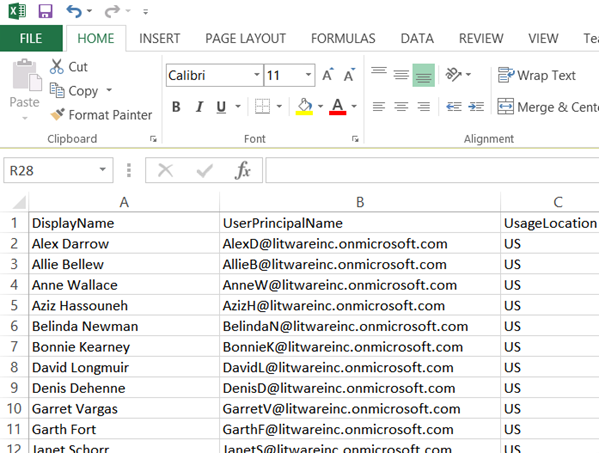
Task: Expand the font name dropdown arrow
Action: (257, 75)
